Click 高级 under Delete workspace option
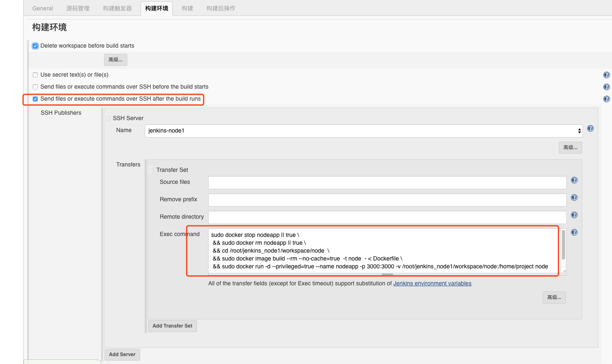The width and height of the screenshot is (612, 364). 116,60
